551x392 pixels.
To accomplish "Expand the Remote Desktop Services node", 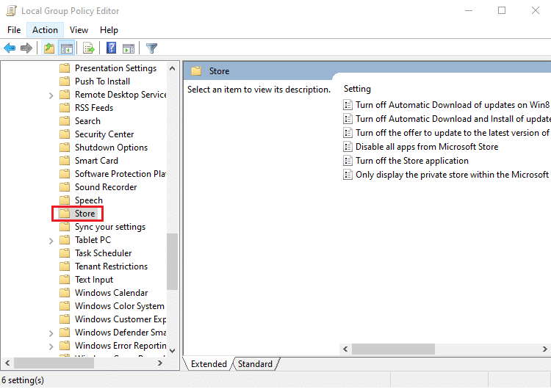I will (x=51, y=95).
